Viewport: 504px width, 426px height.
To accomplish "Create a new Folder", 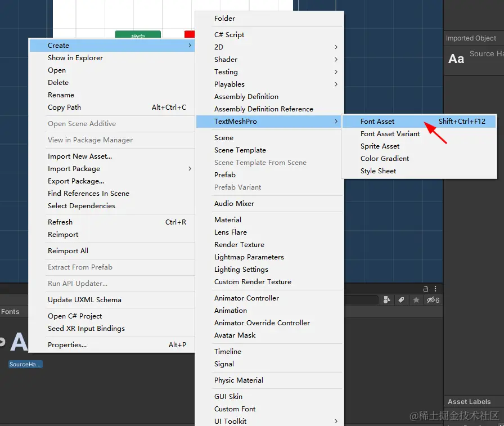I will tap(269, 19).
